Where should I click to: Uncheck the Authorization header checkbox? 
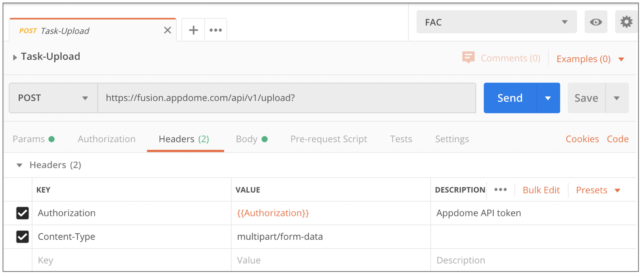tap(22, 213)
